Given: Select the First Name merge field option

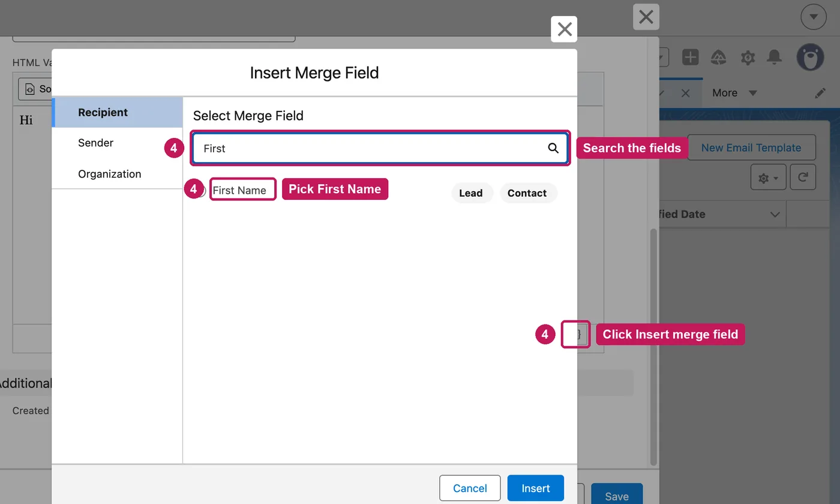Looking at the screenshot, I should pos(239,190).
